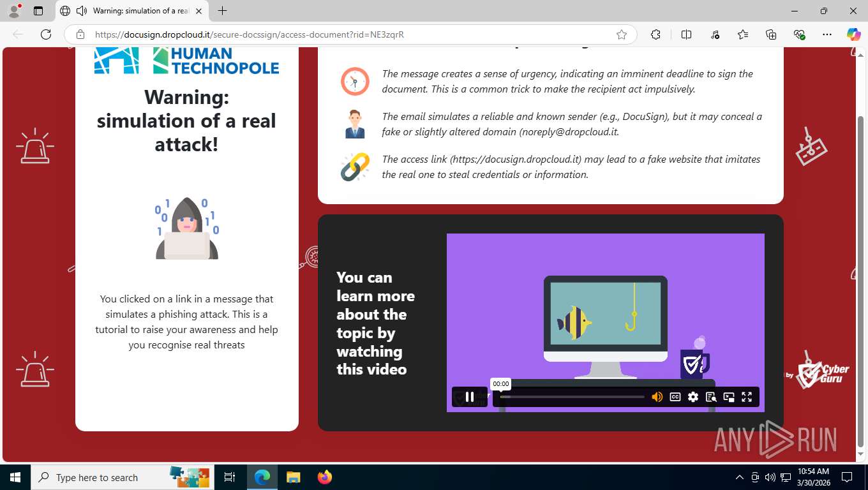868x490 pixels.
Task: Click the Cyber Guru logo
Action: [823, 375]
